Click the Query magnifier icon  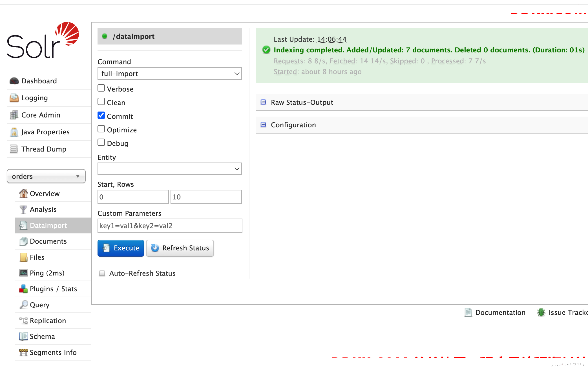coord(24,305)
